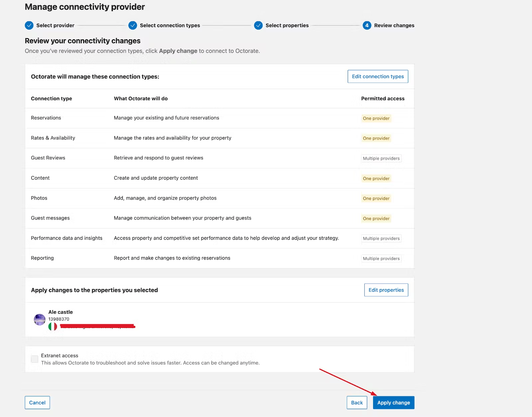Enable the Extranet access checkbox
This screenshot has height=417, width=532.
click(35, 359)
